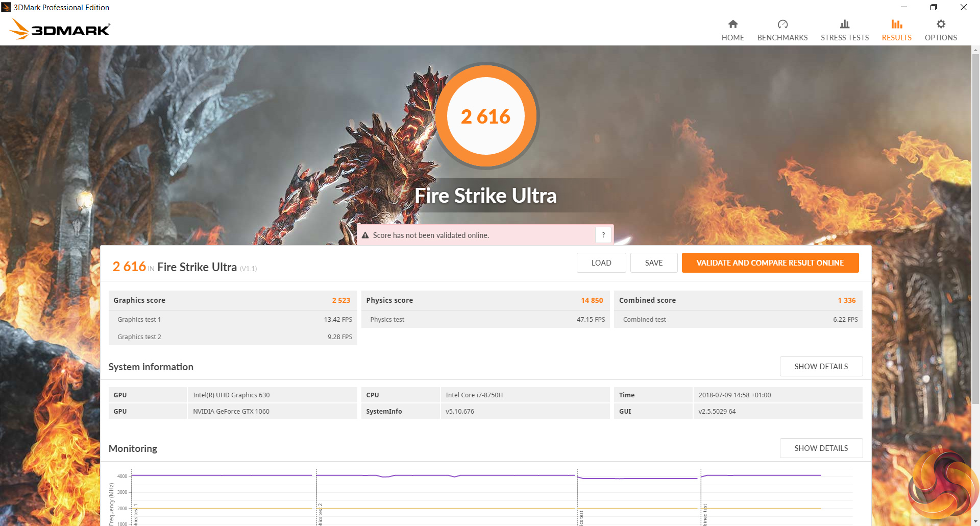Click the question mark help icon
The image size is (980, 526).
[603, 235]
